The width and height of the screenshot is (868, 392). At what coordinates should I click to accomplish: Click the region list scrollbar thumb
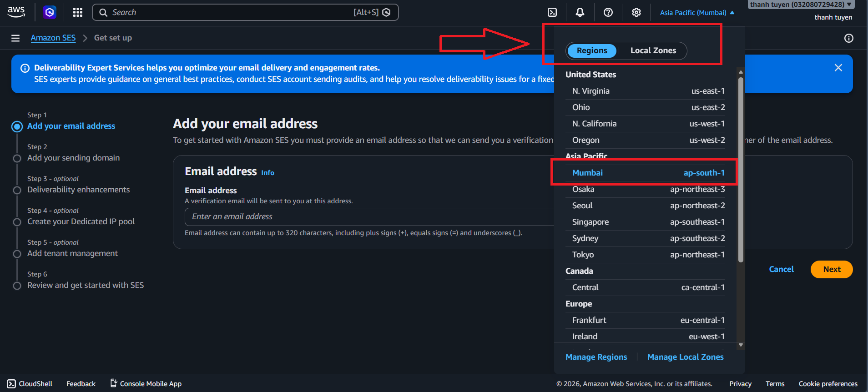click(741, 170)
